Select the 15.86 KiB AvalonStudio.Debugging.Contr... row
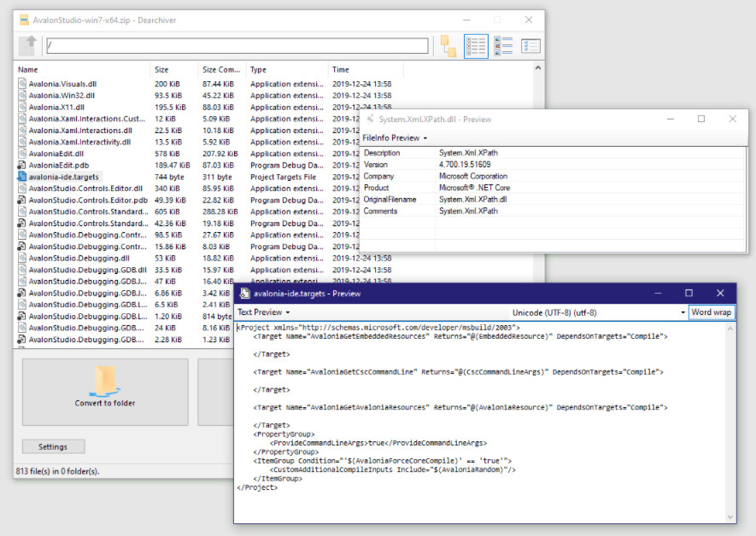This screenshot has height=536, width=756. click(x=188, y=247)
